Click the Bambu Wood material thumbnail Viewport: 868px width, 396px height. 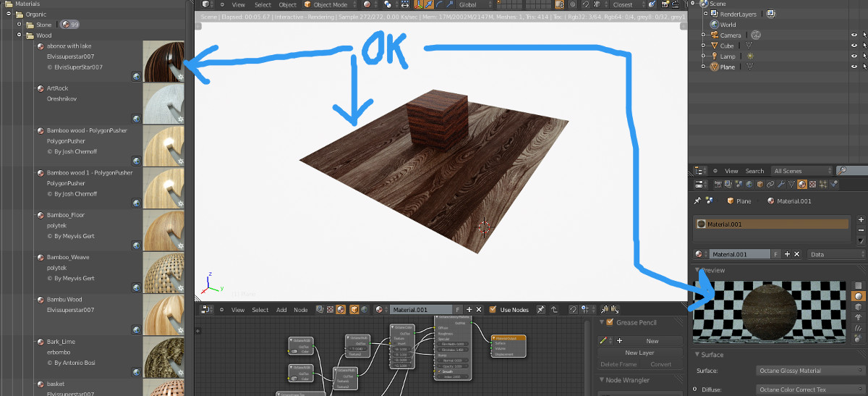(163, 314)
